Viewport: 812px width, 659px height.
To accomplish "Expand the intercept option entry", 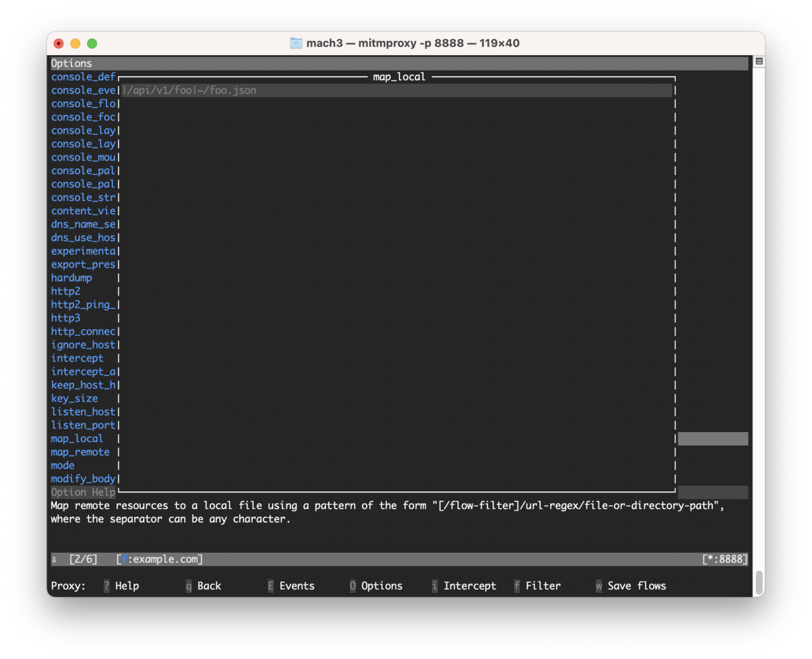I will [77, 358].
